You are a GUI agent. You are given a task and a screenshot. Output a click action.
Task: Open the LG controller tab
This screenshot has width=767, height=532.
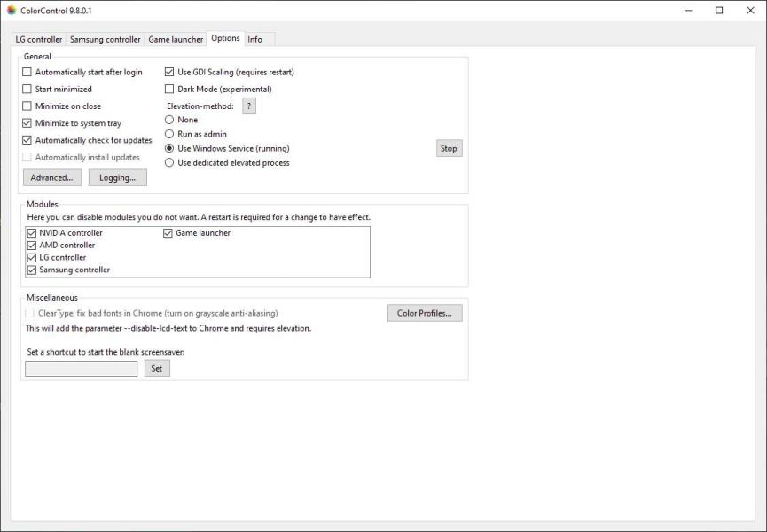[x=39, y=40]
